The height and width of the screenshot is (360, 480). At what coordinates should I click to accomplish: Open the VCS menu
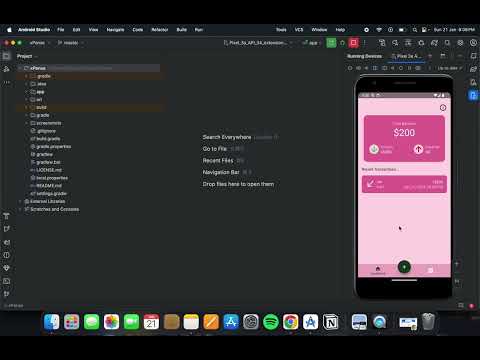(299, 30)
